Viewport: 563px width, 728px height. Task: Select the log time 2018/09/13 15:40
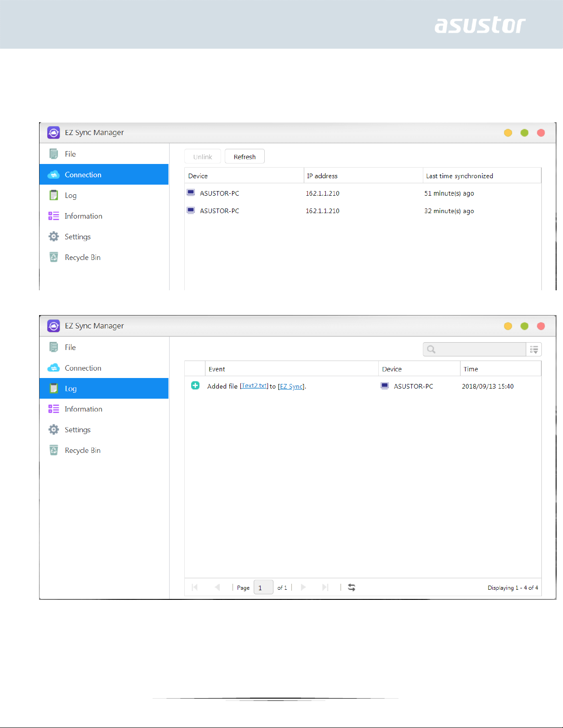point(488,386)
